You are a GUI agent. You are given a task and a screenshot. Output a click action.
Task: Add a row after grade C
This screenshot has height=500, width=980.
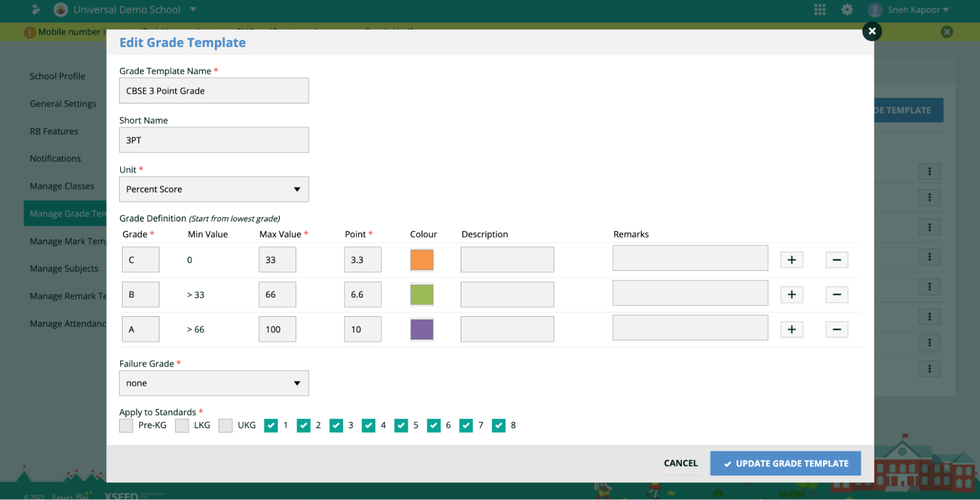point(791,260)
